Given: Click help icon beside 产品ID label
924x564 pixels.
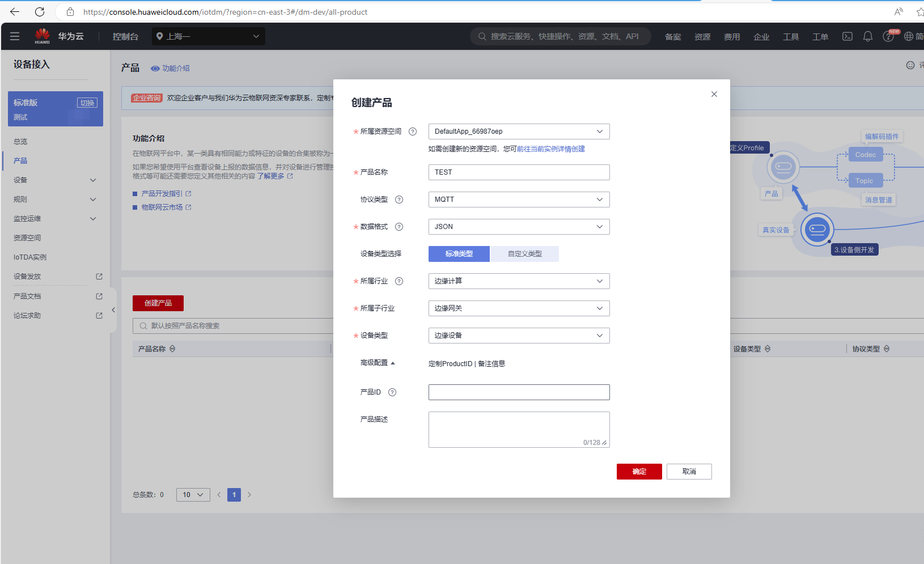Looking at the screenshot, I should (392, 392).
